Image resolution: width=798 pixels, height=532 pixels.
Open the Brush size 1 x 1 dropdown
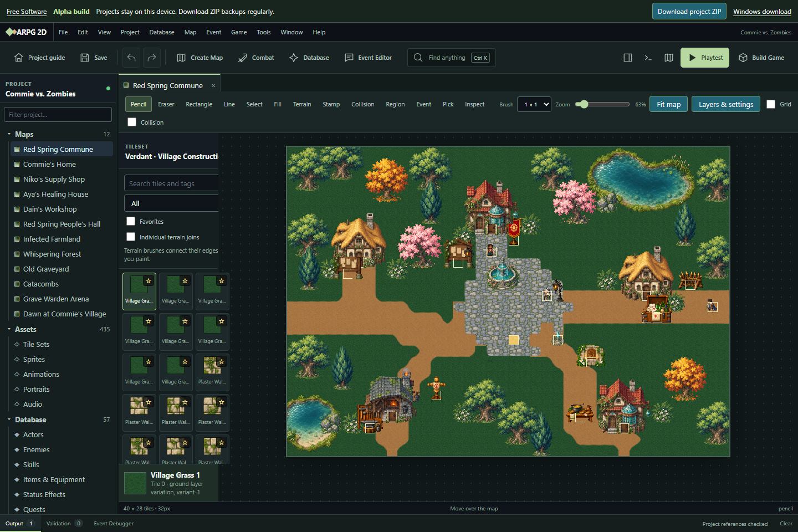pyautogui.click(x=534, y=104)
